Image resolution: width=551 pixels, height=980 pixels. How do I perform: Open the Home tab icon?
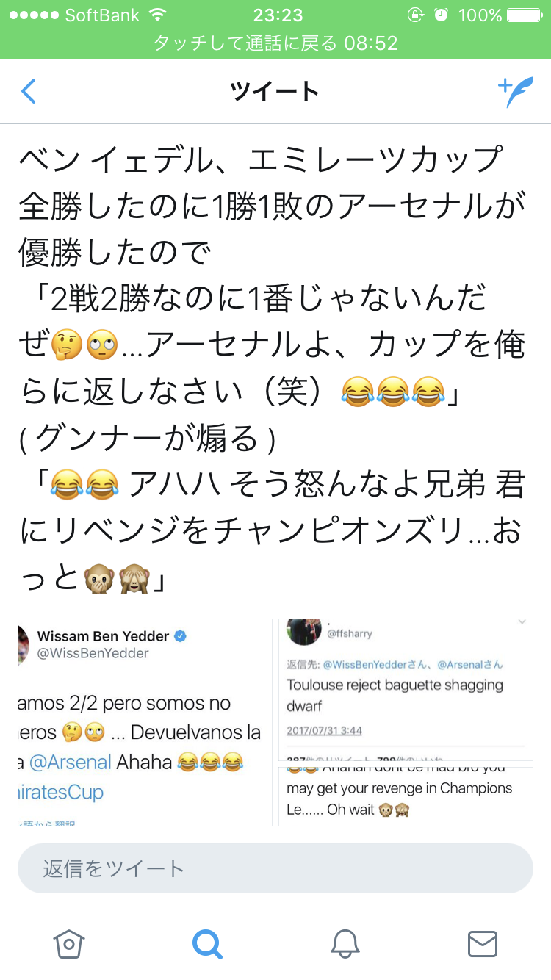pyautogui.click(x=68, y=944)
